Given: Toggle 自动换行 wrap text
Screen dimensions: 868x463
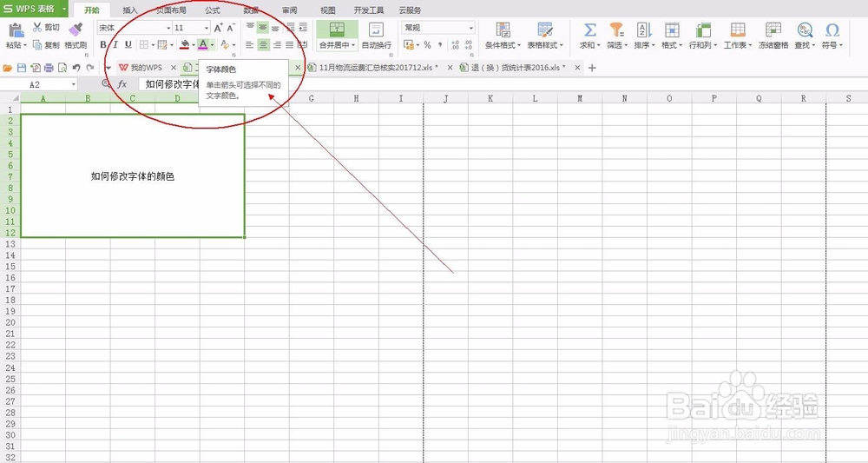Looking at the screenshot, I should [x=377, y=36].
